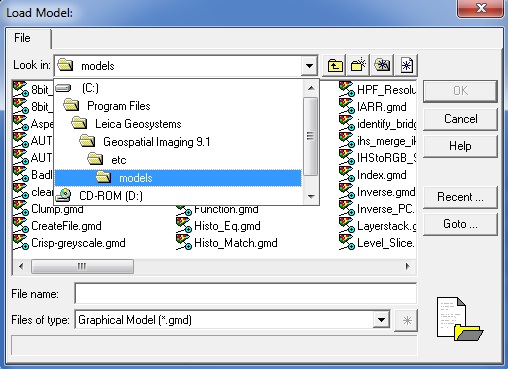Viewport: 508px width, 369px height.
Task: Click the dropdown list scroll up arrow
Action: [311, 88]
